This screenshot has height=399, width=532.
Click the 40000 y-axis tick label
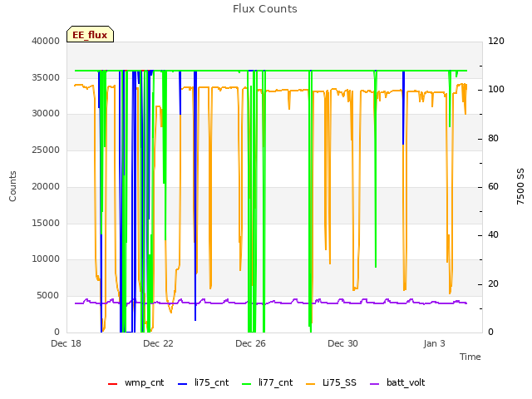point(46,41)
